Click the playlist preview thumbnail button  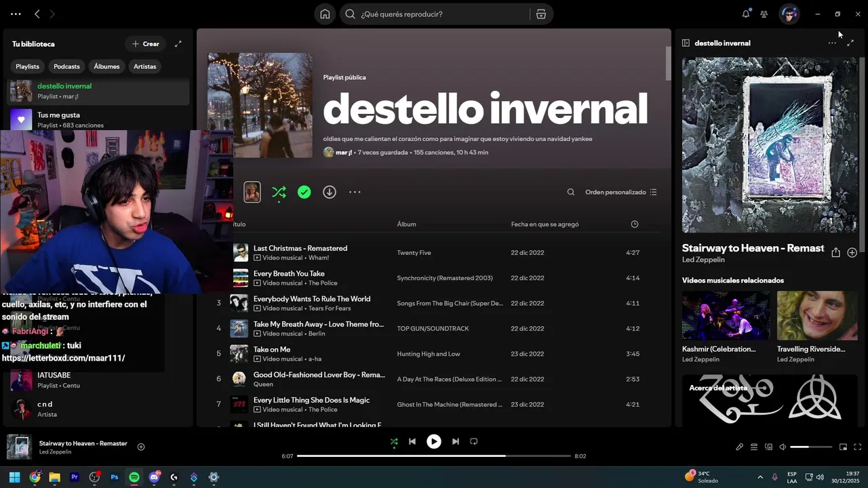click(x=252, y=192)
